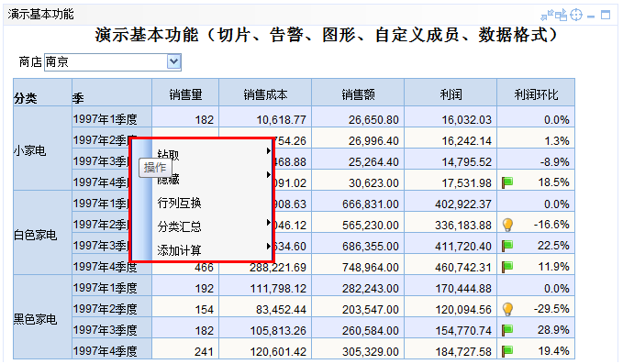Choose 隐藏 in the context menu

169,180
